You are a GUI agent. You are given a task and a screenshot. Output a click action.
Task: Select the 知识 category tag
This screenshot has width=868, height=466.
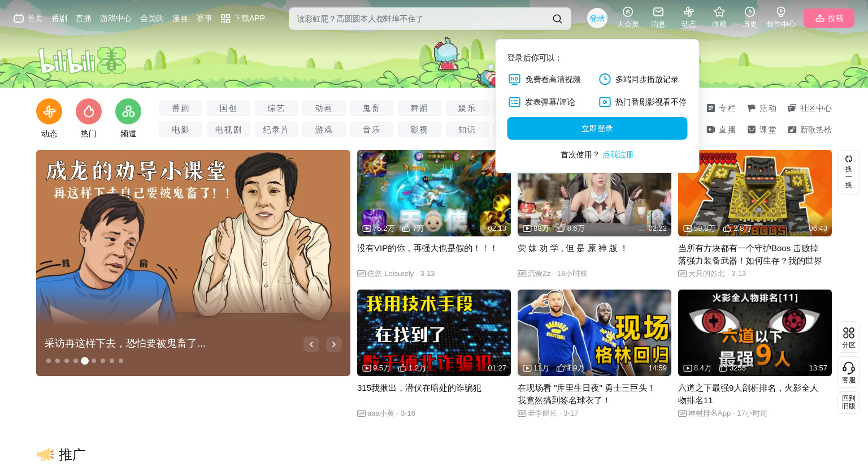[467, 130]
